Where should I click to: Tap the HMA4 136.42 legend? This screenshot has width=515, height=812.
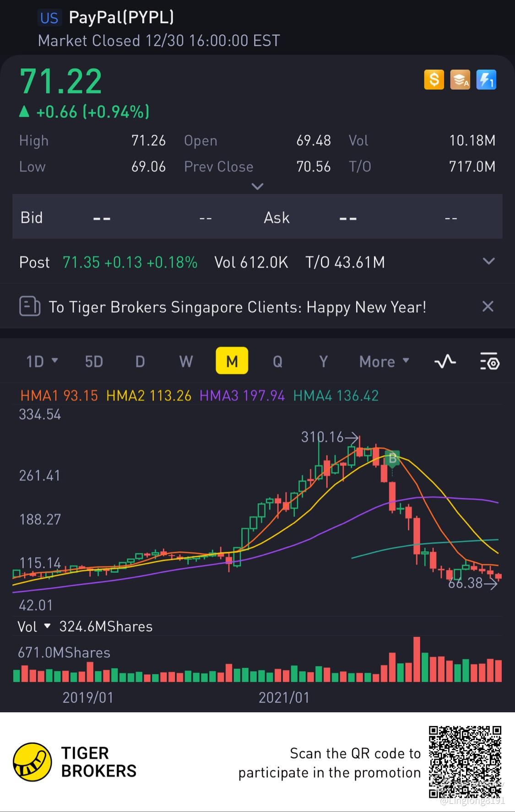[336, 396]
